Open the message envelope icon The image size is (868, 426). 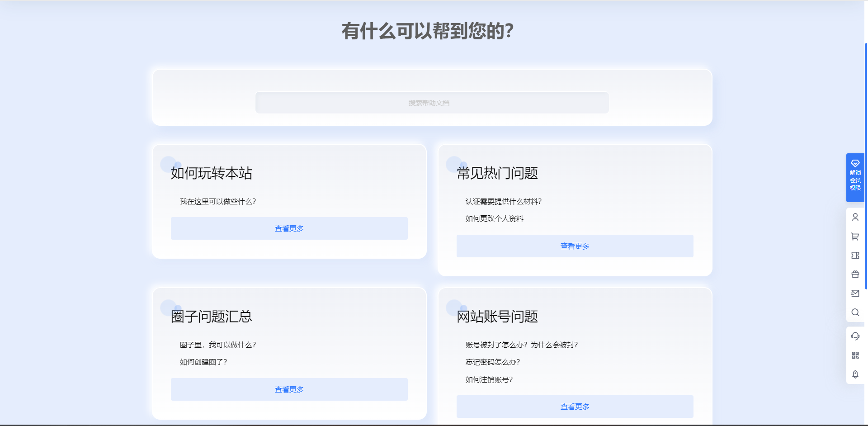[x=855, y=293]
